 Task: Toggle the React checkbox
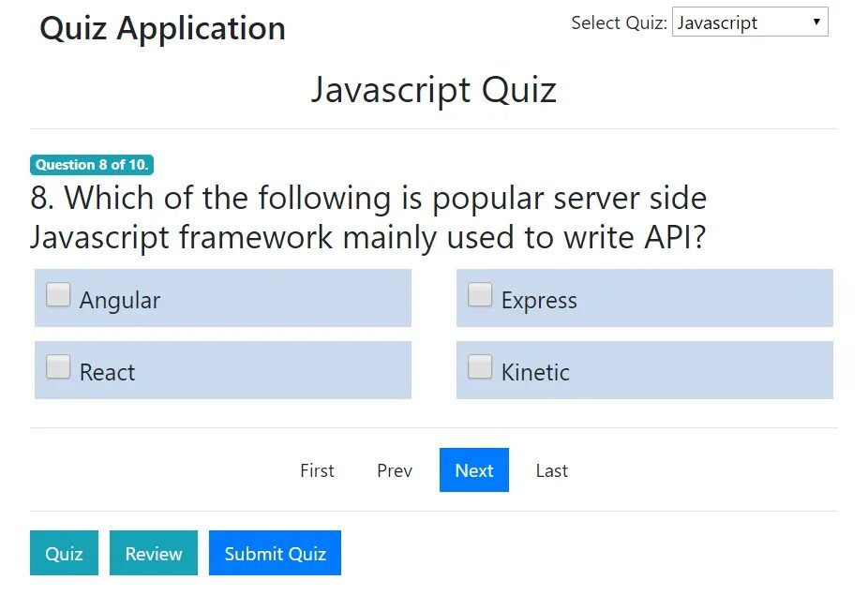(58, 366)
